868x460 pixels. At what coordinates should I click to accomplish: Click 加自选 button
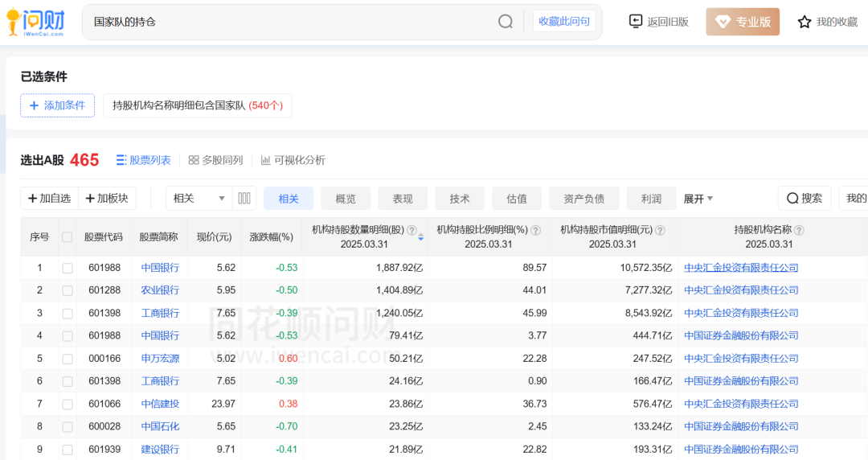click(49, 199)
